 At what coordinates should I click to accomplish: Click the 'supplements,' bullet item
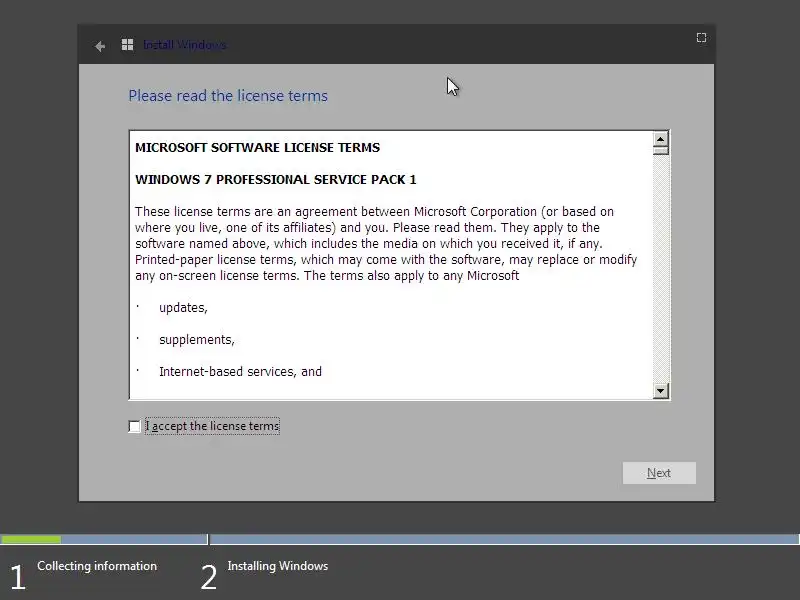pos(197,340)
